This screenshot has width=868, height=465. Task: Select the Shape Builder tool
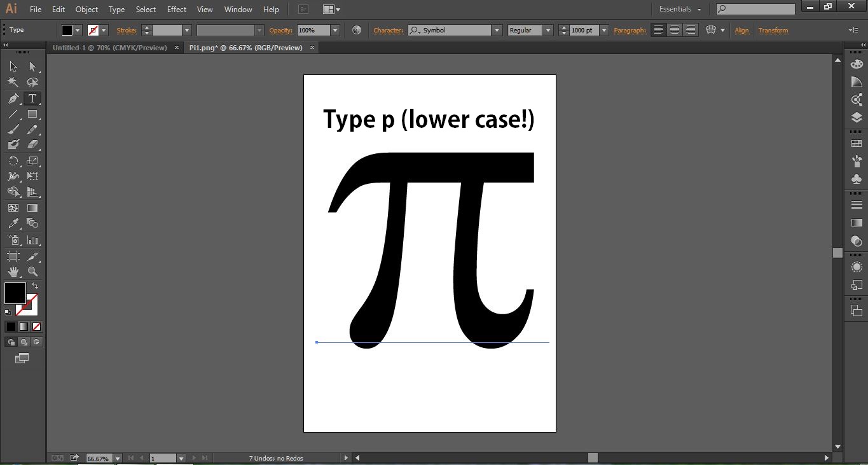[x=13, y=192]
